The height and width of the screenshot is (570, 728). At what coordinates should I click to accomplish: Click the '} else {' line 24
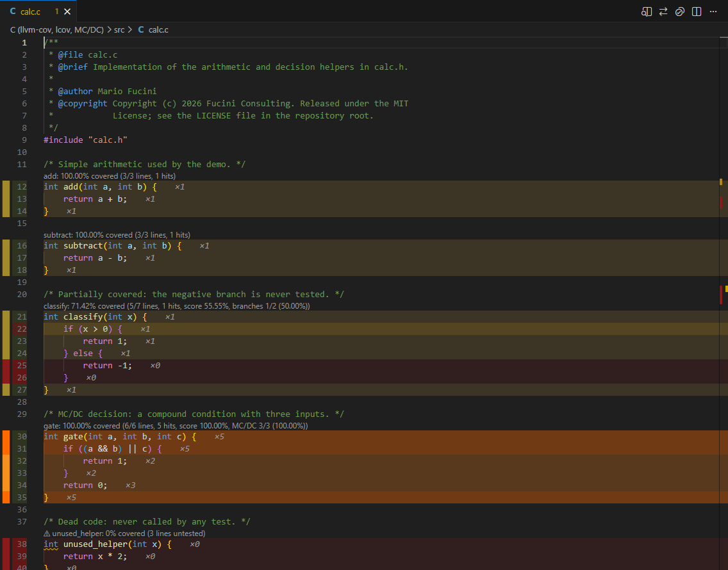tap(83, 354)
